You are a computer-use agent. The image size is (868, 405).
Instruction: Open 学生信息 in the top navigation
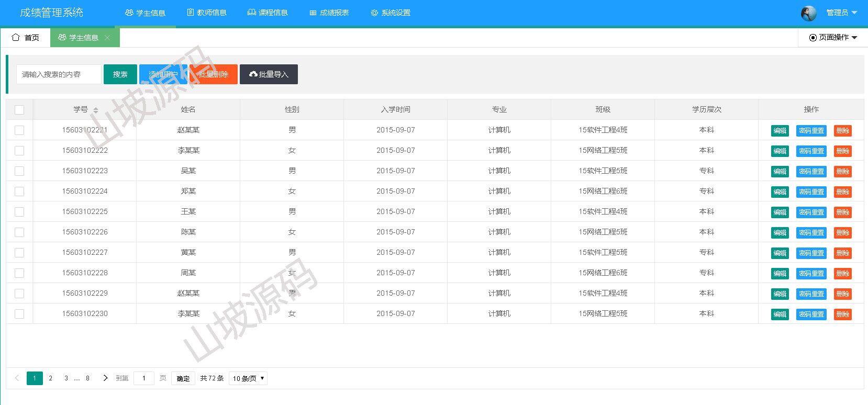pyautogui.click(x=145, y=13)
